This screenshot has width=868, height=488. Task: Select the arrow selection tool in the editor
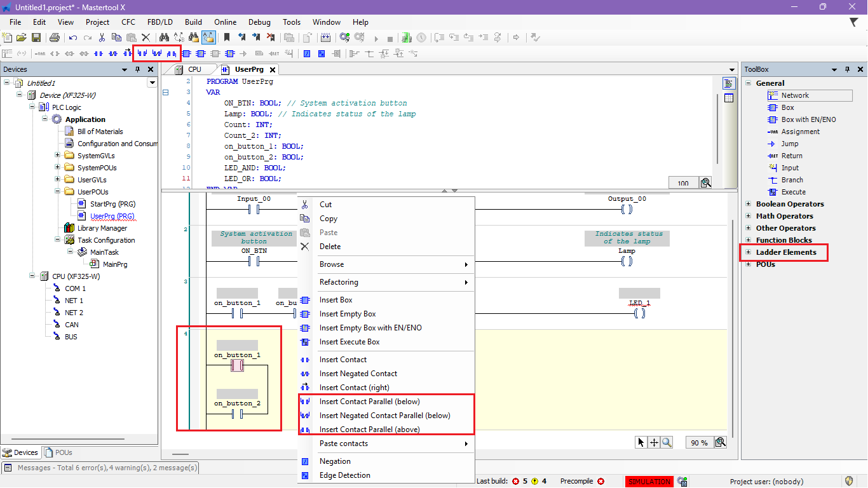click(641, 442)
